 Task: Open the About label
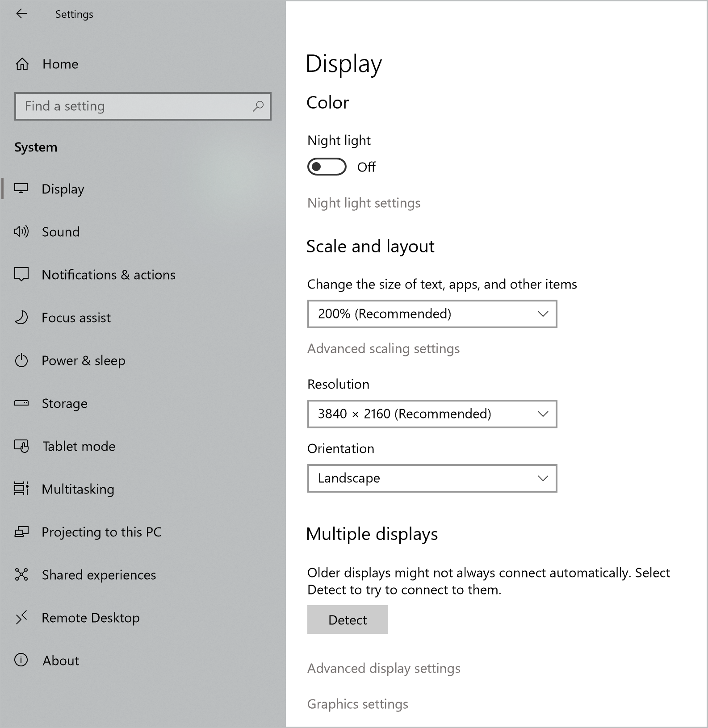tap(61, 661)
